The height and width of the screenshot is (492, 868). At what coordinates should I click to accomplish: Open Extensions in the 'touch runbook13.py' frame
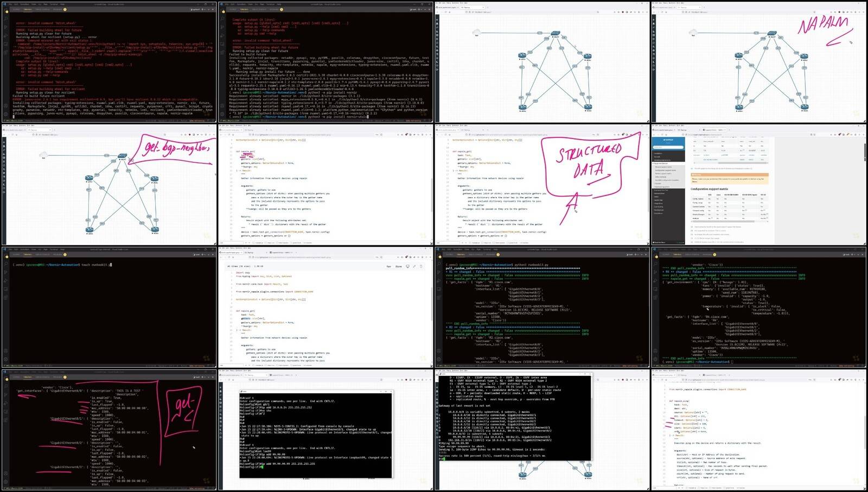click(5, 297)
